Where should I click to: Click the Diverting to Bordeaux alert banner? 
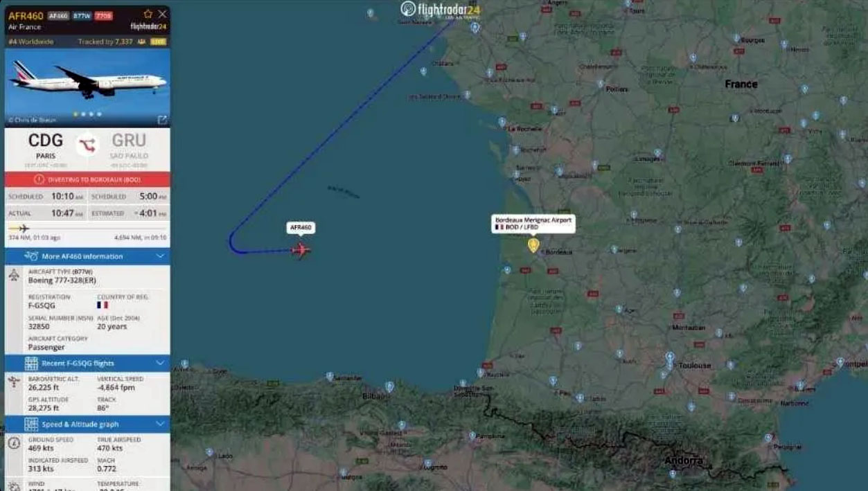click(87, 179)
